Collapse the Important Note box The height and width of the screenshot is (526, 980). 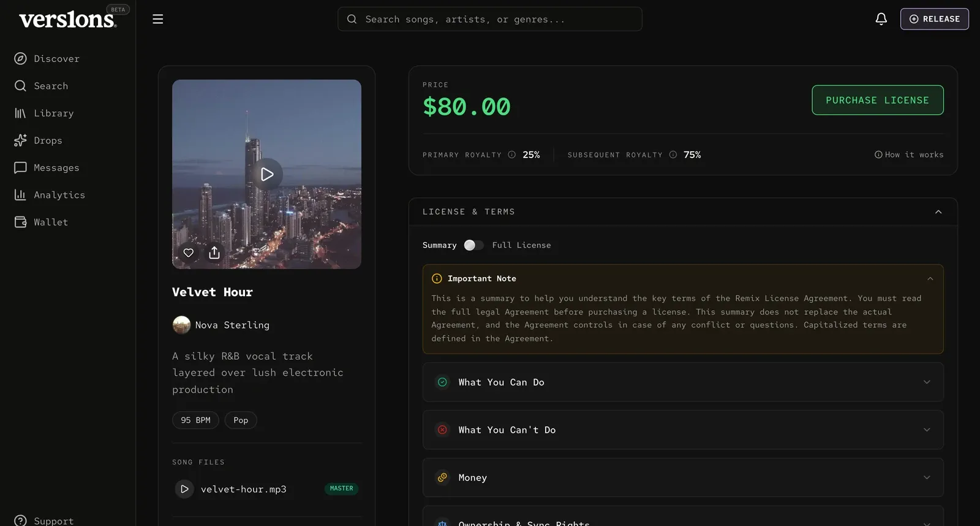(x=930, y=279)
